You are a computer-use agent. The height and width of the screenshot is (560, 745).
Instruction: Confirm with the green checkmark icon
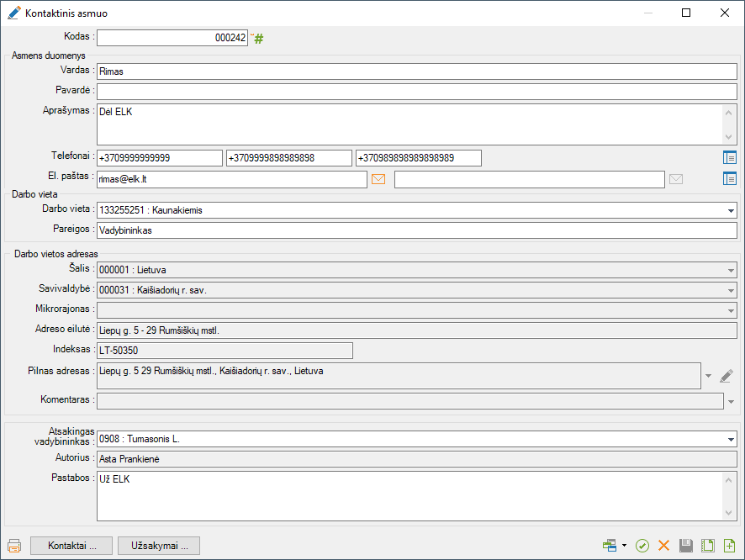[642, 546]
